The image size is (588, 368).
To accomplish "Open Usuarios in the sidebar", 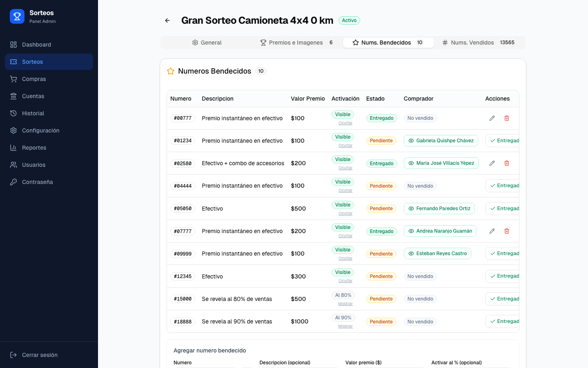I will pos(49,165).
